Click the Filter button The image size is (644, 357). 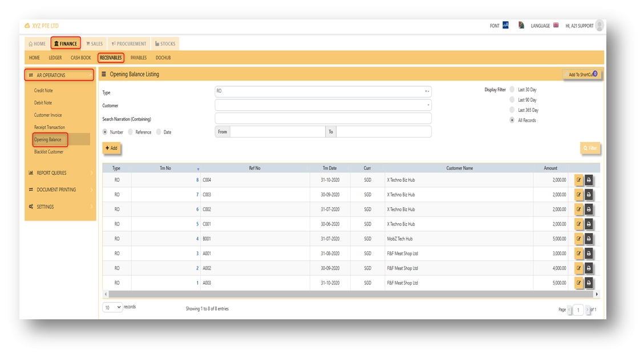590,148
